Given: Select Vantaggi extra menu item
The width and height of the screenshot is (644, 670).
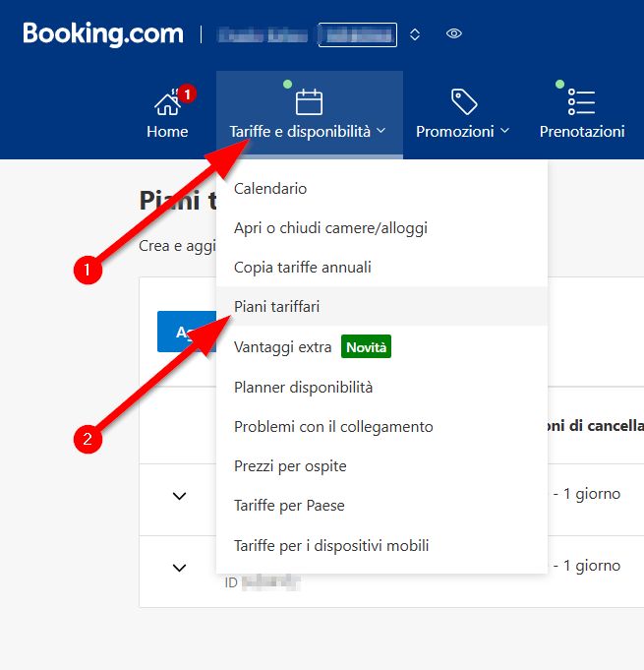Looking at the screenshot, I should (x=381, y=346).
